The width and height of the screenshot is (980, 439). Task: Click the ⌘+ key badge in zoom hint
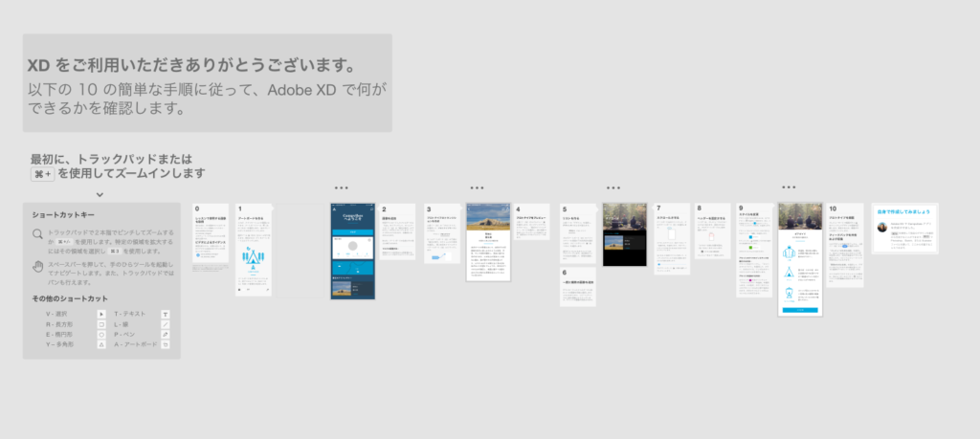pos(43,174)
